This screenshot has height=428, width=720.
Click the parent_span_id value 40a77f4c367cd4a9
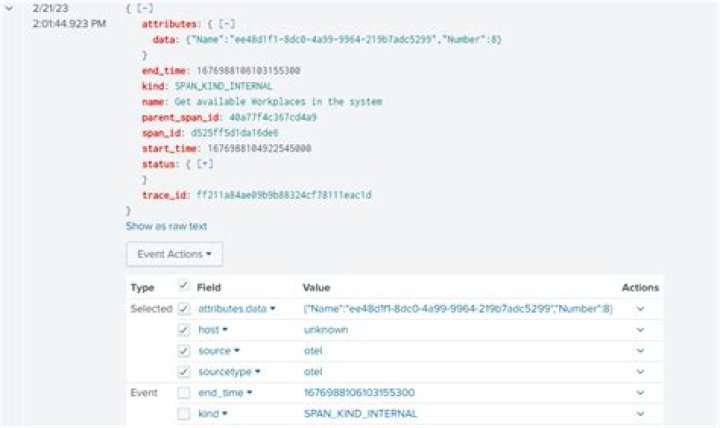(273, 117)
